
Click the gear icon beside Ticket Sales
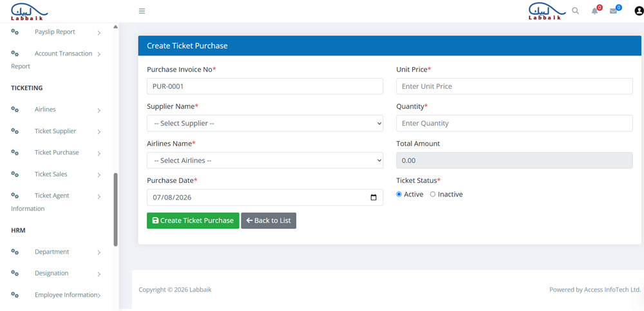pyautogui.click(x=15, y=174)
